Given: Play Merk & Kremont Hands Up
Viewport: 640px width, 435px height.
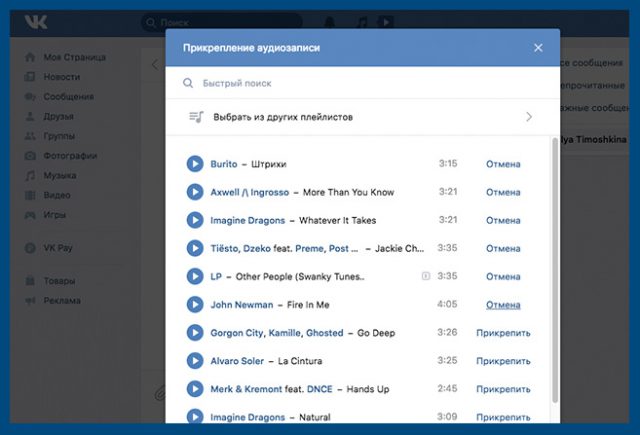Looking at the screenshot, I should 195,389.
